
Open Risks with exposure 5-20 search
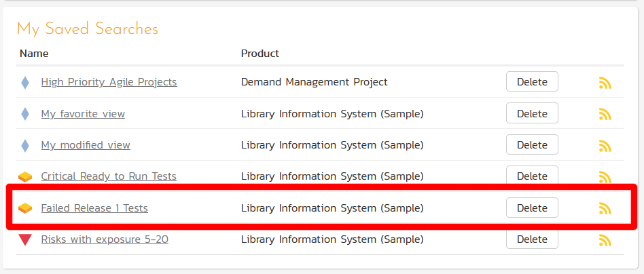(x=105, y=239)
